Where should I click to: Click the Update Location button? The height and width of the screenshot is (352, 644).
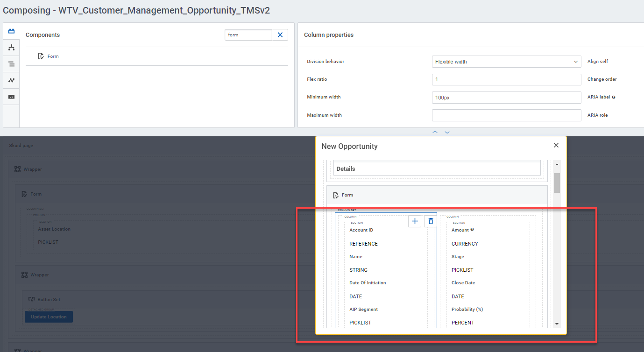49,317
